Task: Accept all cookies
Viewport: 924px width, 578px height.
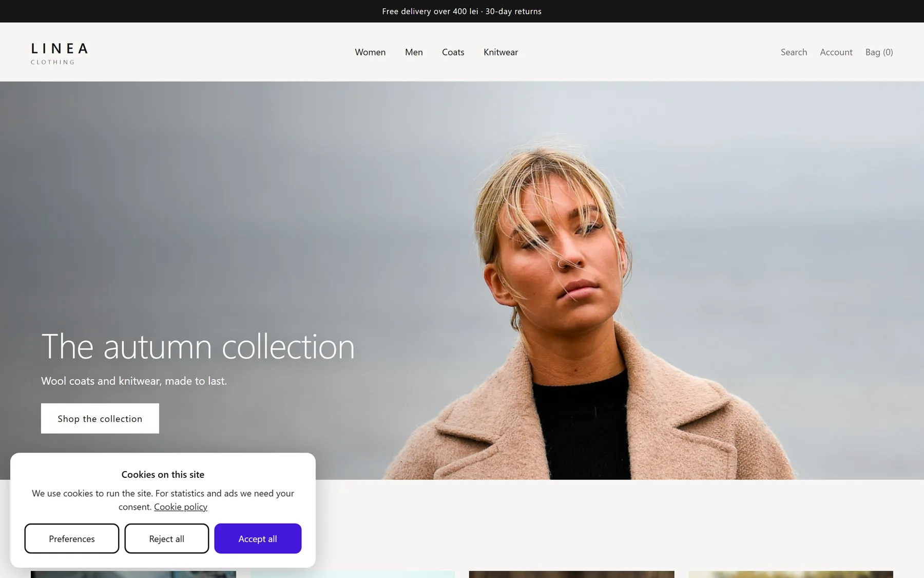Action: [x=258, y=538]
